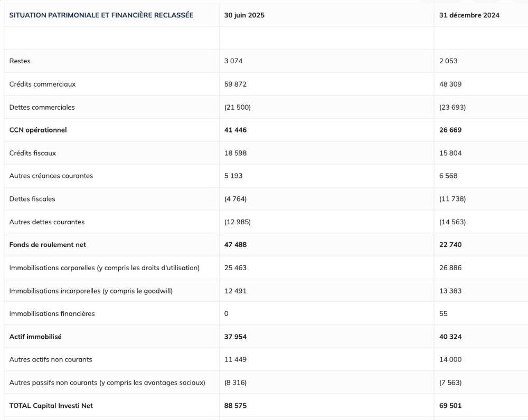The height and width of the screenshot is (420, 528).
Task: Click the TOTAL Capital Investi Net value 88 575
Action: click(235, 406)
